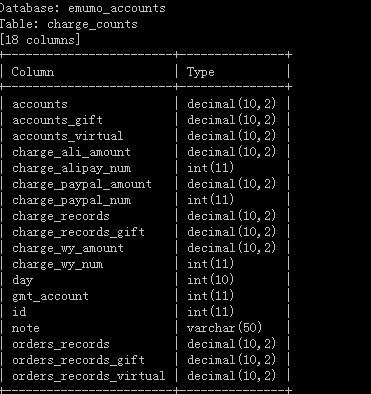
Task: Click the varchar(50) type of note
Action: pyautogui.click(x=224, y=328)
